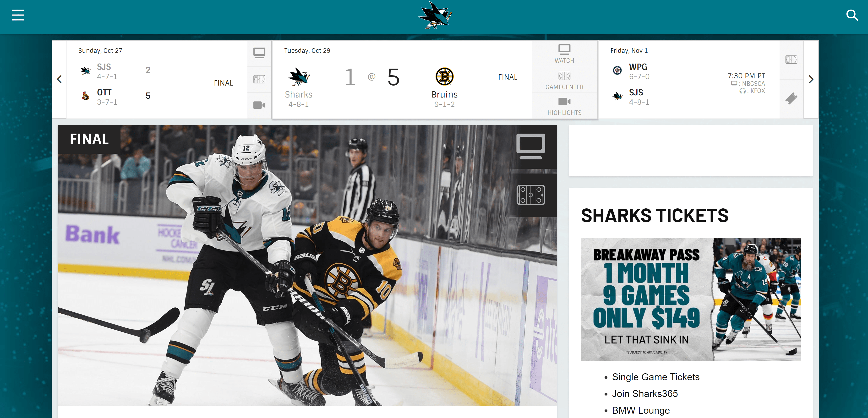Open Watch icon for Oct 27 game

259,53
